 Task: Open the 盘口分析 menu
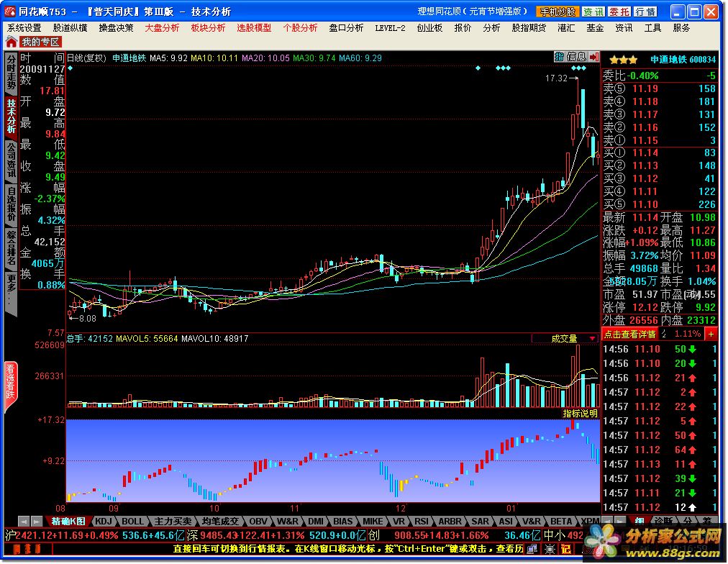(x=346, y=28)
